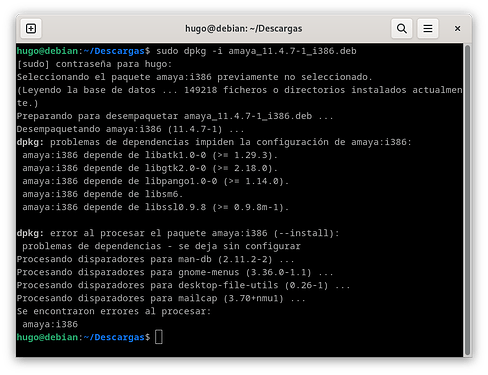Click the mailcap disparadores line
Viewport: 488px width, 375px height.
tap(161, 298)
